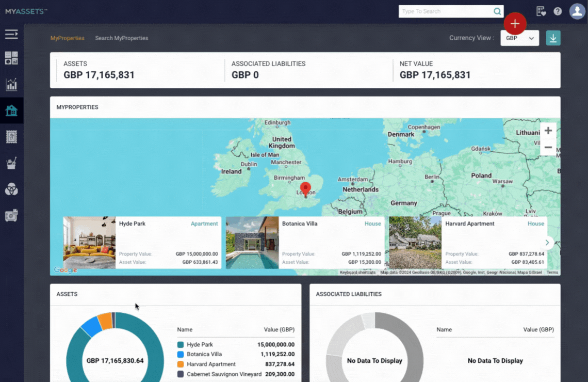Open the map Terms link
This screenshot has width=588, height=382.
(552, 273)
